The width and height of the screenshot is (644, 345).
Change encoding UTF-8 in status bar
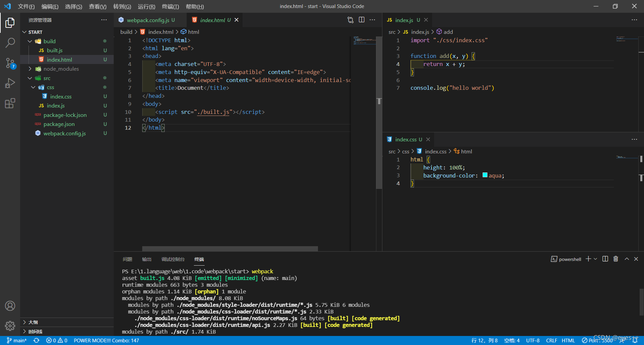(533, 340)
